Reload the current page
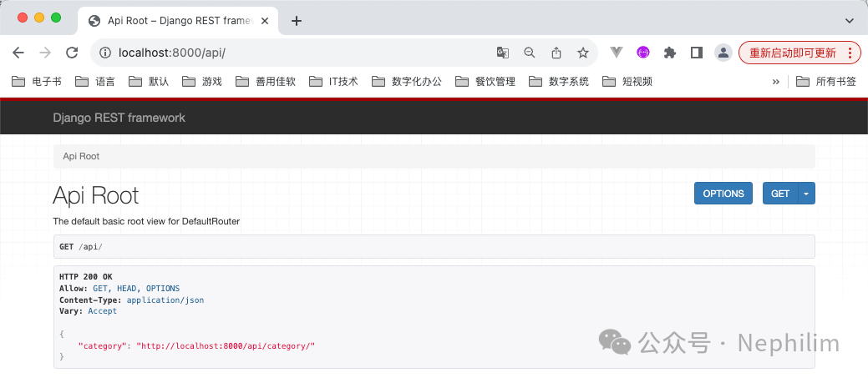868x378 pixels. pyautogui.click(x=71, y=53)
